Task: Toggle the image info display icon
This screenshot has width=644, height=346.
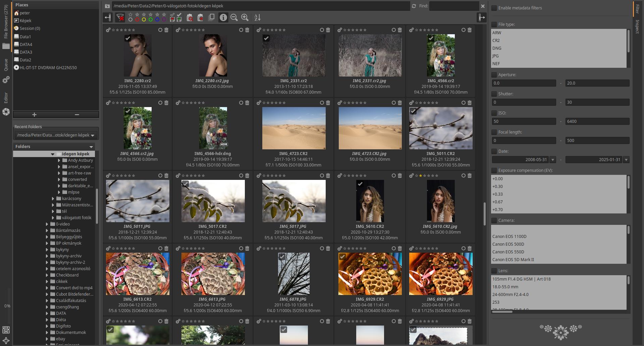Action: point(223,17)
